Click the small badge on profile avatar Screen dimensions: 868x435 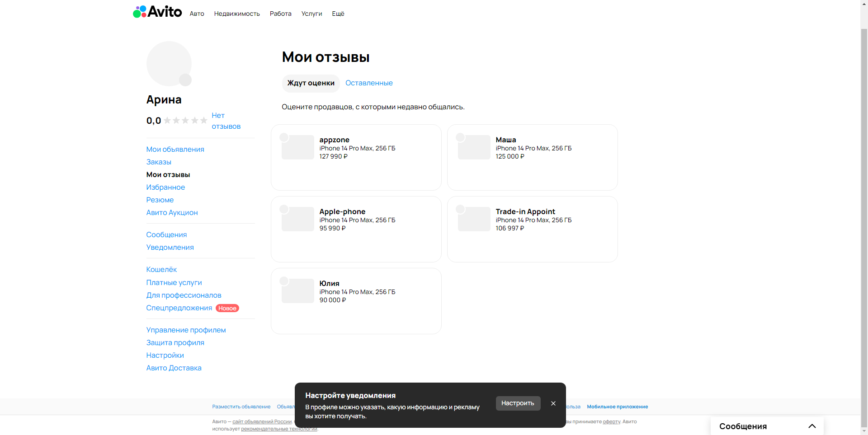185,80
